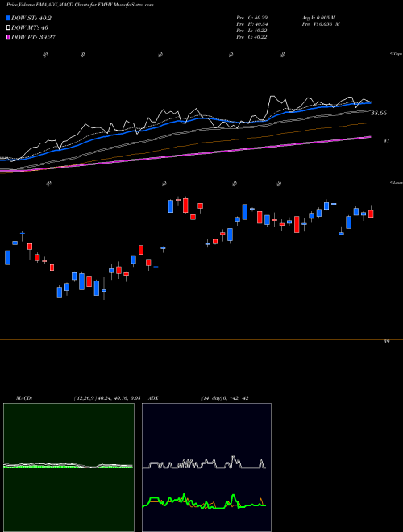Click the '<Tops' marker label at the right edge
This screenshot has width=403, height=532.
tap(396, 54)
